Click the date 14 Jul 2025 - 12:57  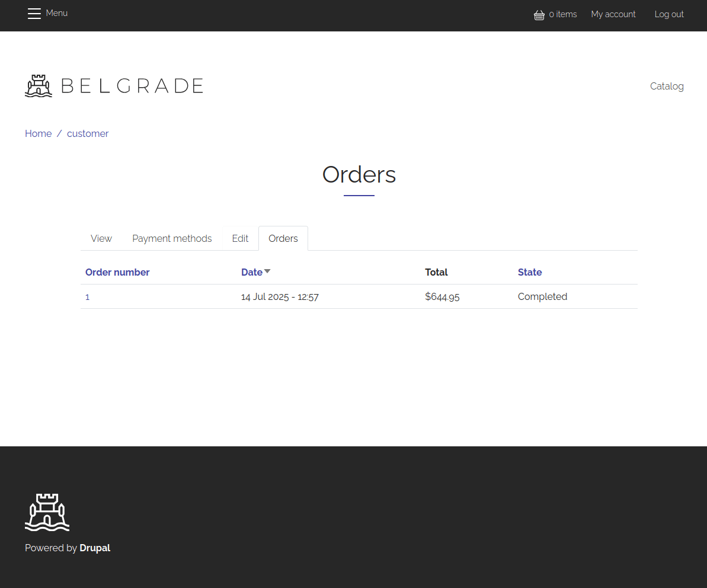point(280,297)
